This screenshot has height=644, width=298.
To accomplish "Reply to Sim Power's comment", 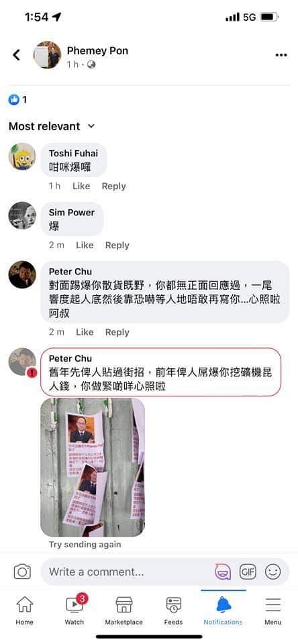I will point(117,246).
